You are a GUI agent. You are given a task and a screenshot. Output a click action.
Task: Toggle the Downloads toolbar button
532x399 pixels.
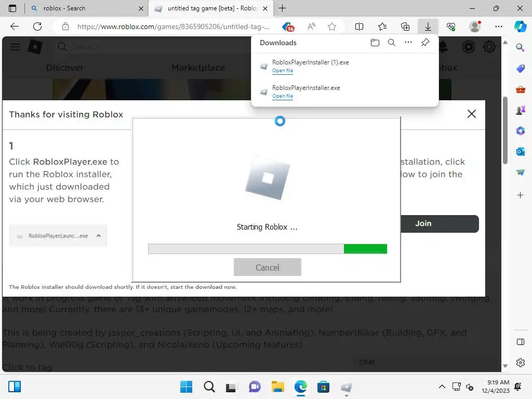[x=428, y=26]
